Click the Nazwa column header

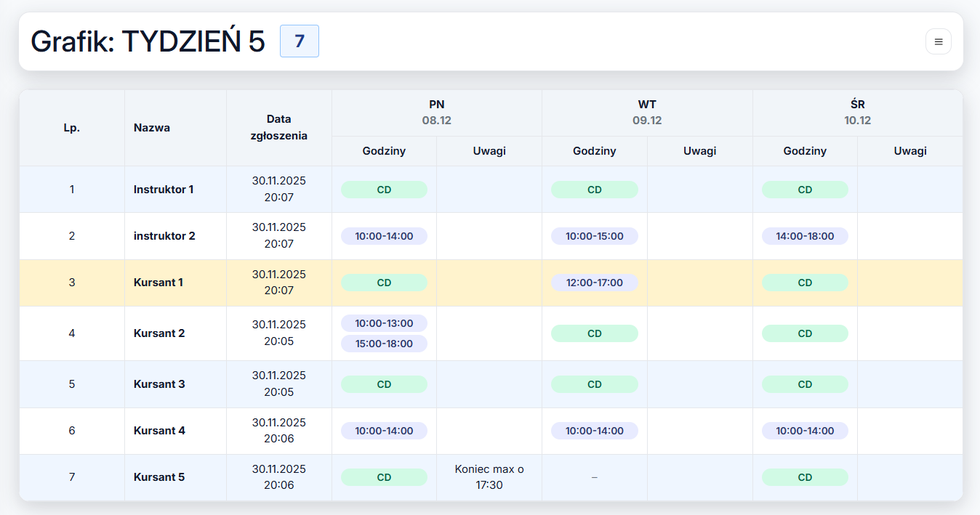coord(152,128)
